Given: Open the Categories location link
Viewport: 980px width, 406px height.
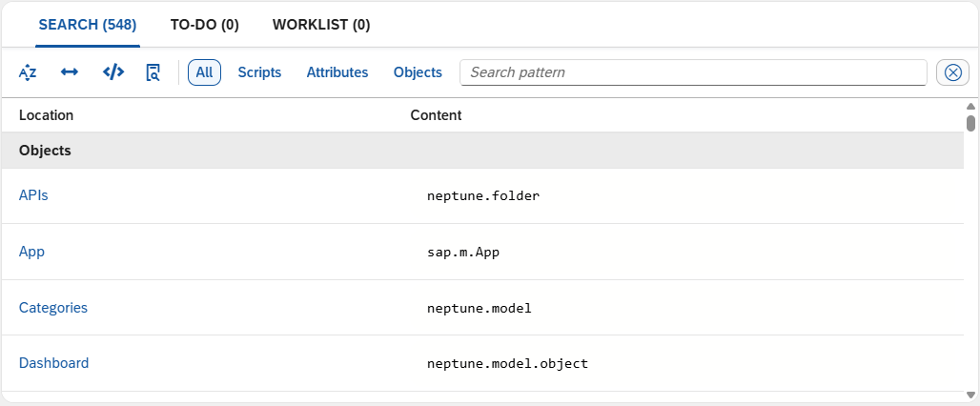Looking at the screenshot, I should click(x=53, y=308).
